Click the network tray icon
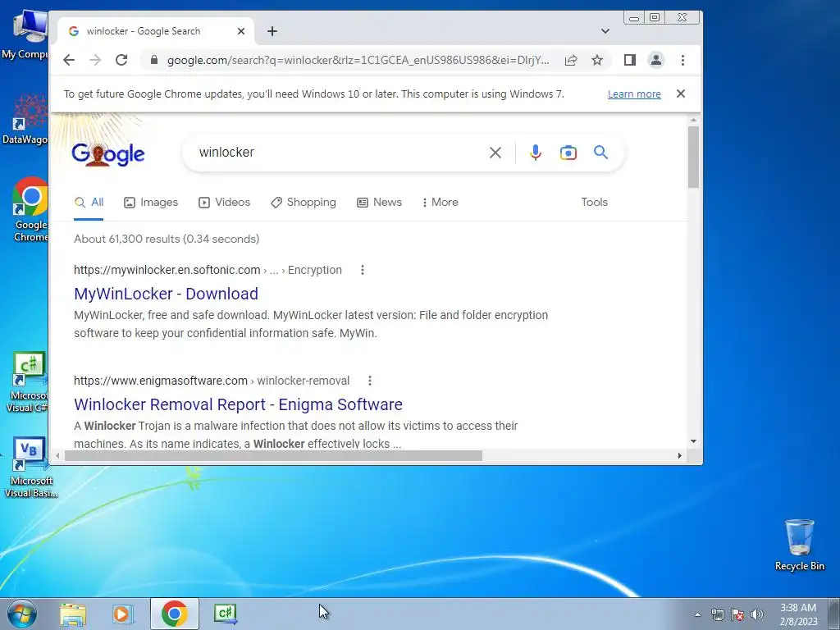 point(717,614)
